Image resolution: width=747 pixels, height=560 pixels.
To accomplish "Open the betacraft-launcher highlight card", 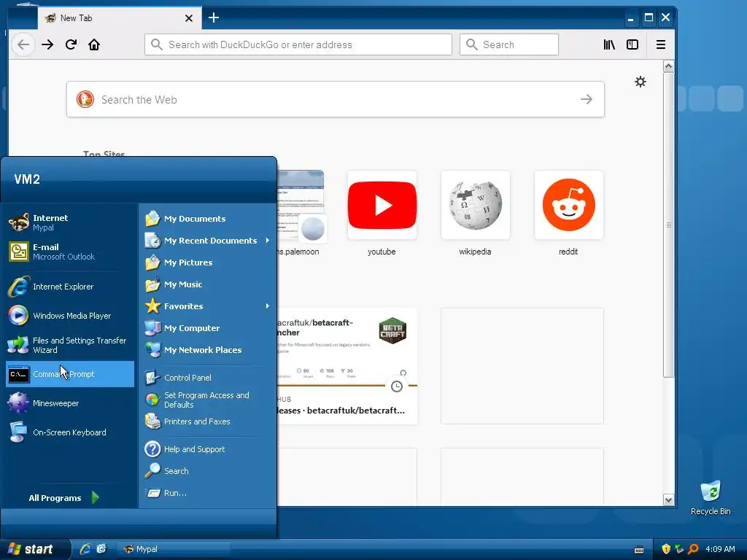I will pyautogui.click(x=347, y=366).
